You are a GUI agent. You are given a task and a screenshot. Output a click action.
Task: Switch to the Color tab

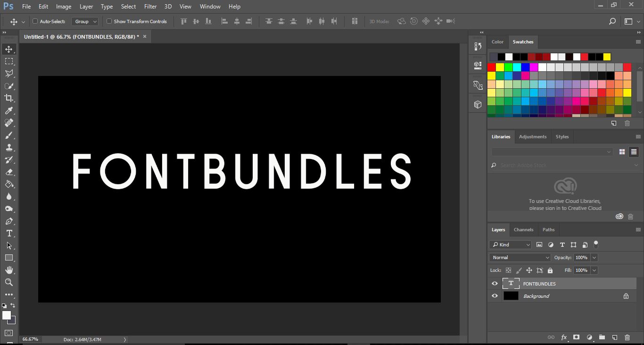(497, 42)
